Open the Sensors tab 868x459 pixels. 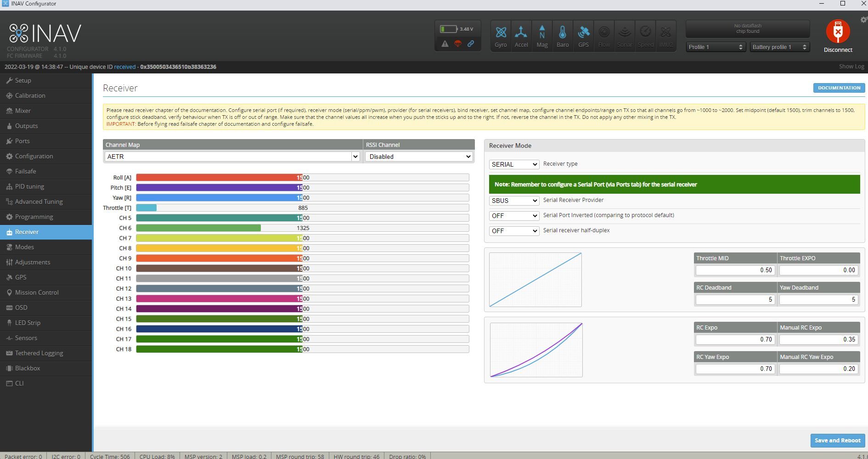point(46,338)
